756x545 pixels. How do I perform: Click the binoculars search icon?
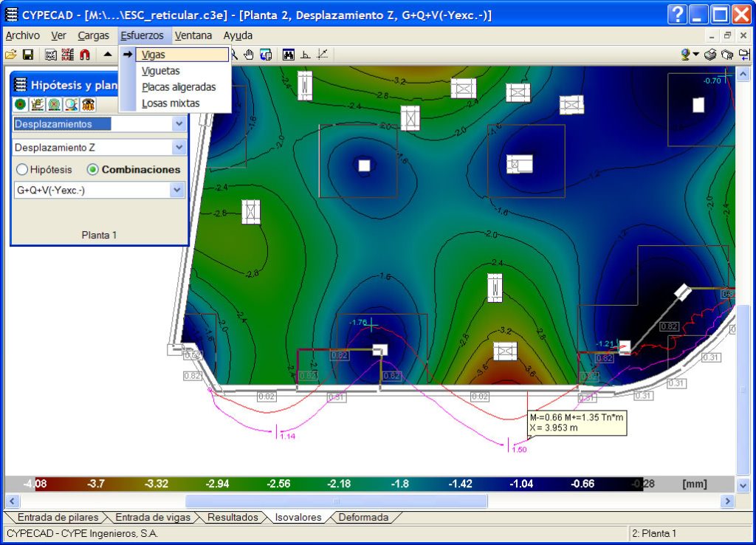click(289, 54)
